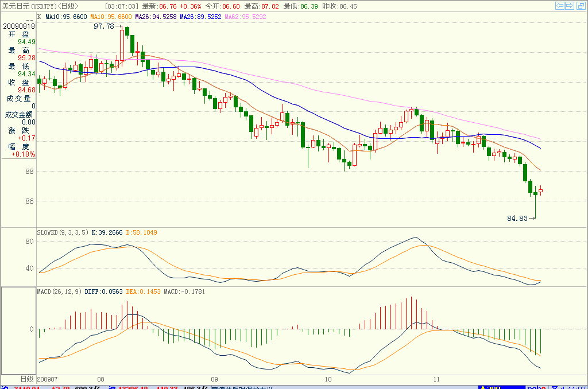Click the 最高:87.02 header value
The image size is (588, 389).
[261, 6]
